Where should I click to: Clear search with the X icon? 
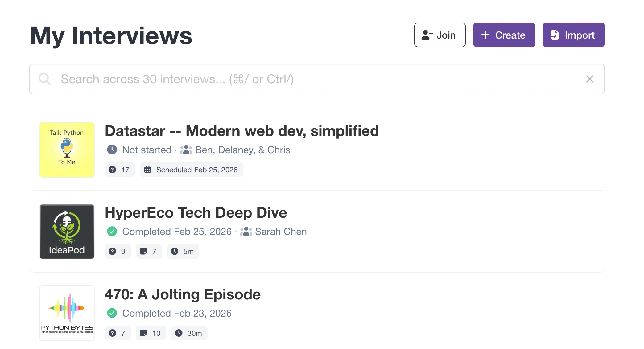[x=590, y=79]
